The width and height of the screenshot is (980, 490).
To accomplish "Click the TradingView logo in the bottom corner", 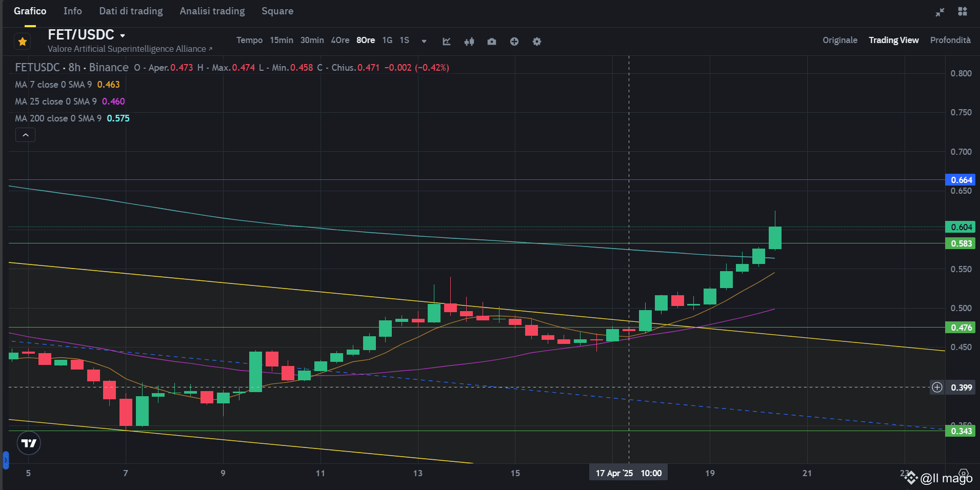I will tap(29, 443).
